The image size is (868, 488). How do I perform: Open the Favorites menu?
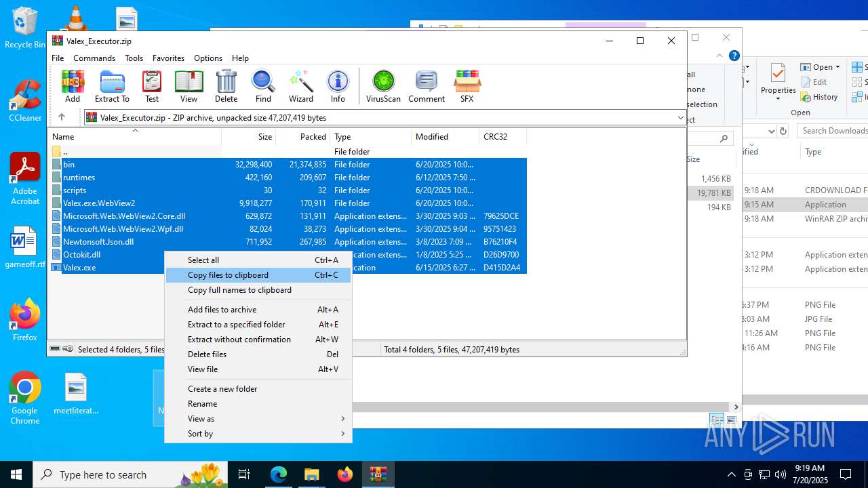(x=168, y=58)
